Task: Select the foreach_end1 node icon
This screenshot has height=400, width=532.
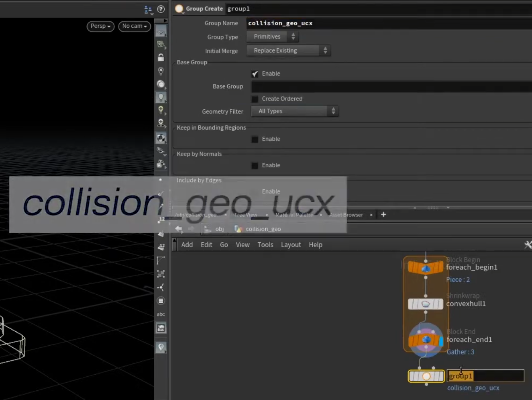Action: point(426,341)
